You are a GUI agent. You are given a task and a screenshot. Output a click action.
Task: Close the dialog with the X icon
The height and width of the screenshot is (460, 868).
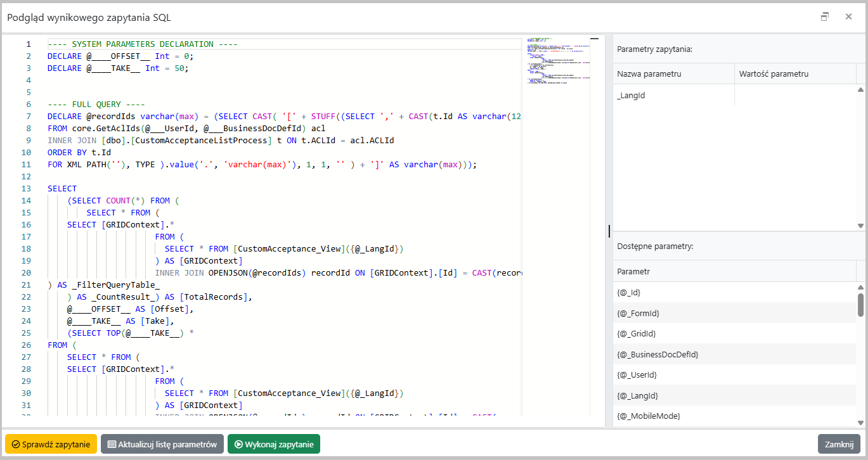[x=848, y=17]
